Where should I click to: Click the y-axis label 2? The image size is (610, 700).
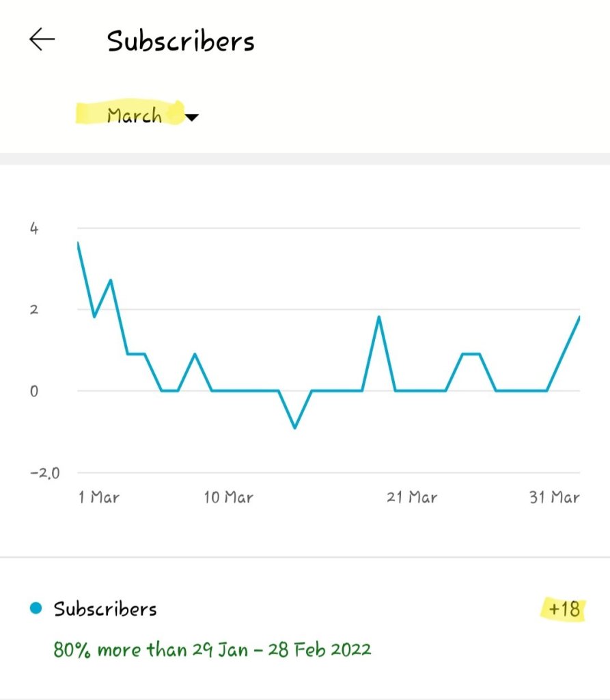tap(34, 310)
